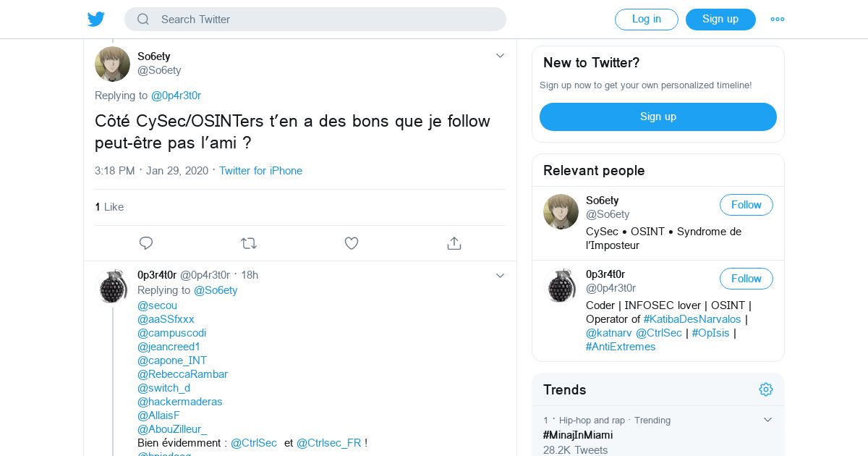This screenshot has height=456, width=868.
Task: Open the @CtrlSec mention in reply
Action: pos(254,443)
